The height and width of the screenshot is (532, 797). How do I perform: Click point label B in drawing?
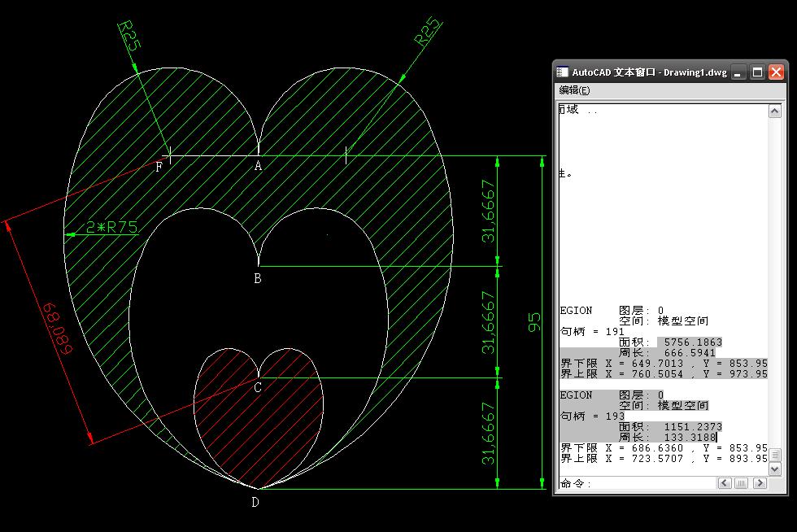pos(258,278)
